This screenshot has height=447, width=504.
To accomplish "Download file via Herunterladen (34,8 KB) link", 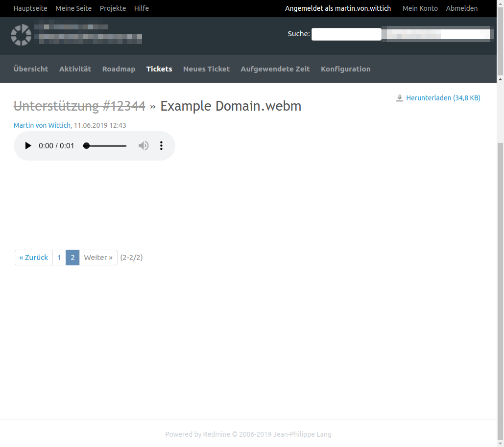I will [x=443, y=98].
